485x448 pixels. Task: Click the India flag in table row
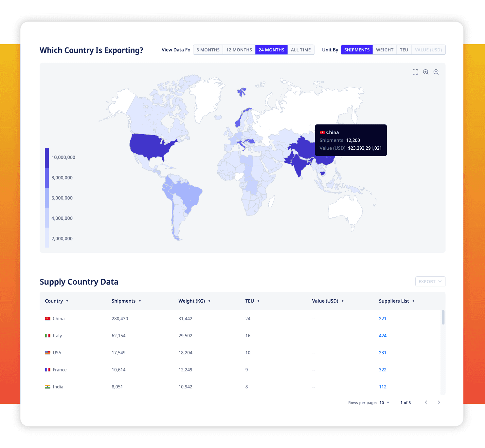coord(47,387)
